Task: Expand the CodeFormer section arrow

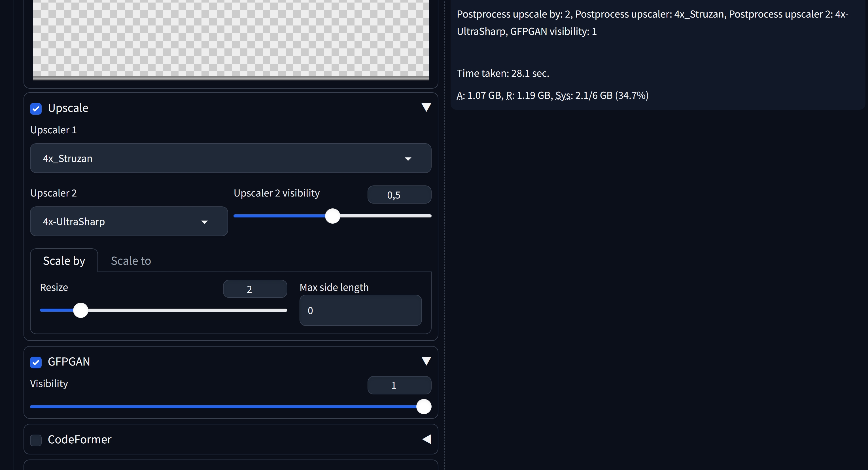Action: 426,439
